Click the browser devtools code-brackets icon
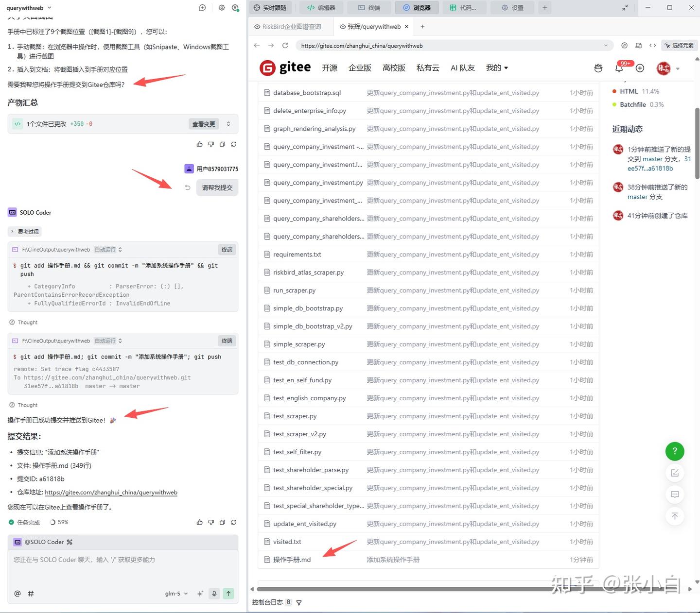700x613 pixels. pyautogui.click(x=653, y=46)
